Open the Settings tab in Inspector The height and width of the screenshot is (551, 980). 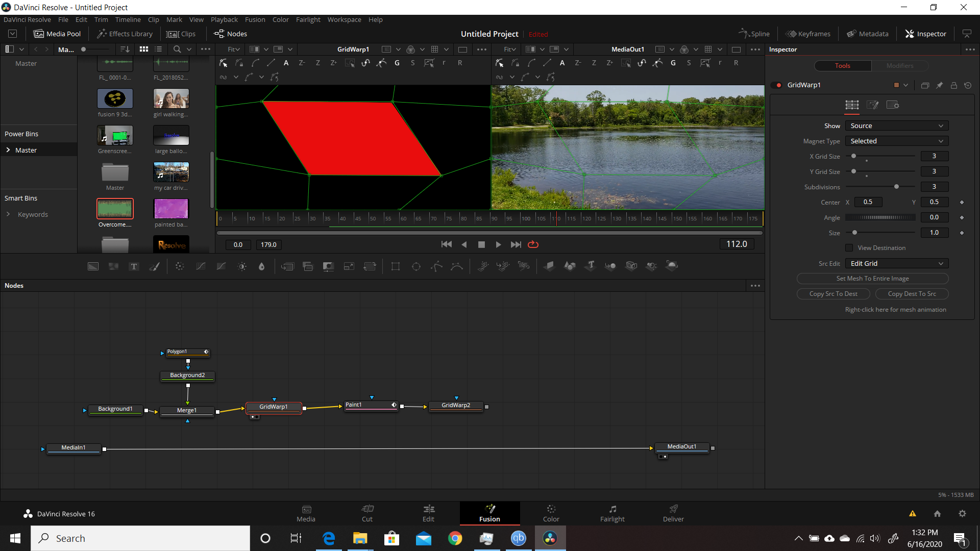click(x=893, y=105)
